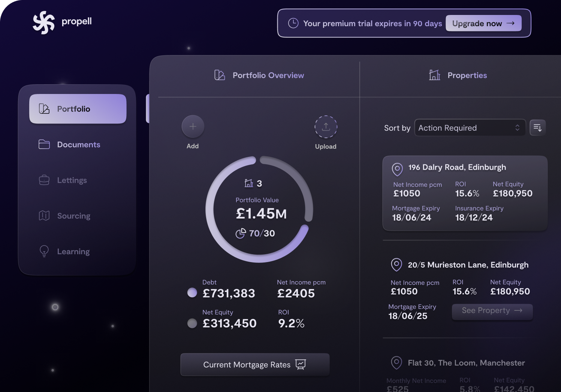Open the Sourcing map icon
The height and width of the screenshot is (392, 561).
44,215
